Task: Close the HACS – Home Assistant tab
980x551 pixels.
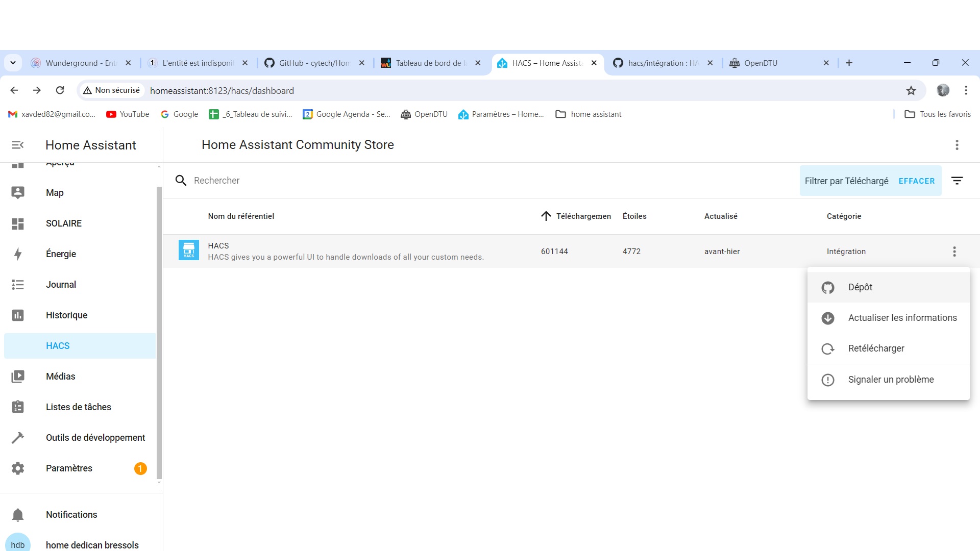Action: click(594, 63)
